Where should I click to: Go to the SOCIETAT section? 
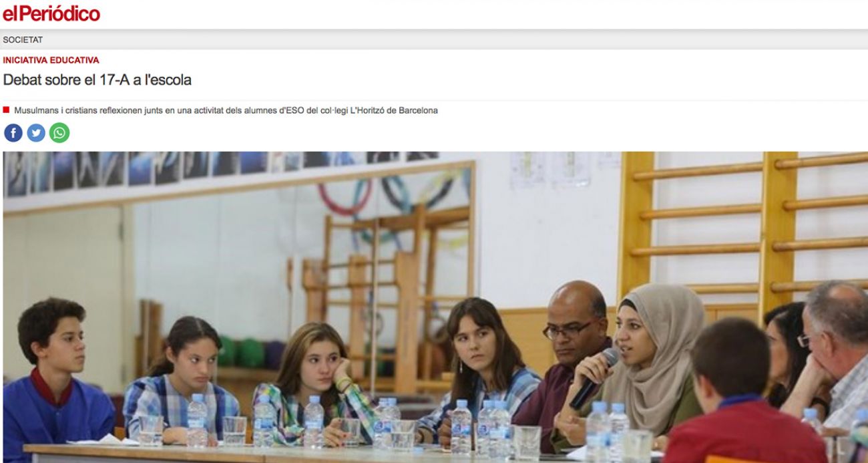23,40
